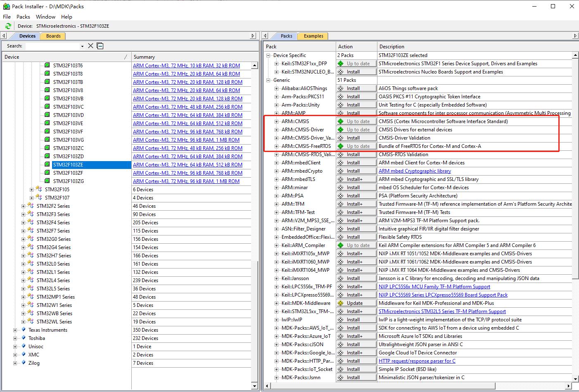The width and height of the screenshot is (579, 392).
Task: Open NXP LPC55S6x MCU Family TF-M link
Action: [434, 287]
